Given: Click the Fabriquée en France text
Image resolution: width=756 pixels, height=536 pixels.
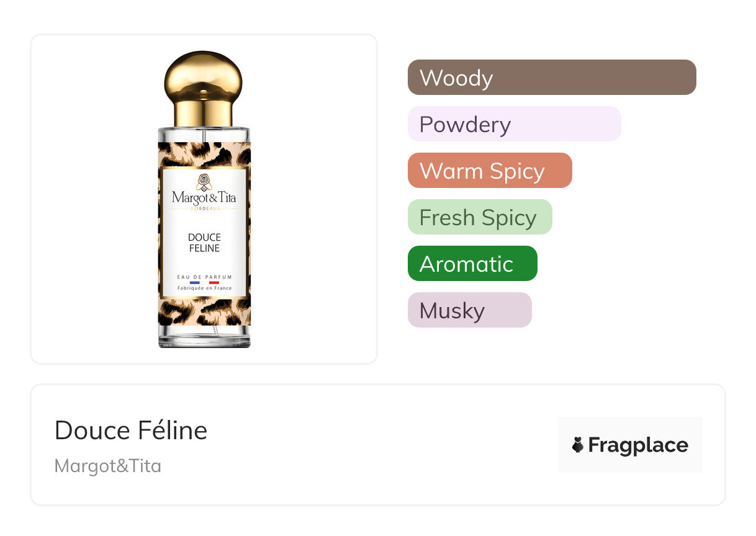Looking at the screenshot, I should tap(204, 288).
